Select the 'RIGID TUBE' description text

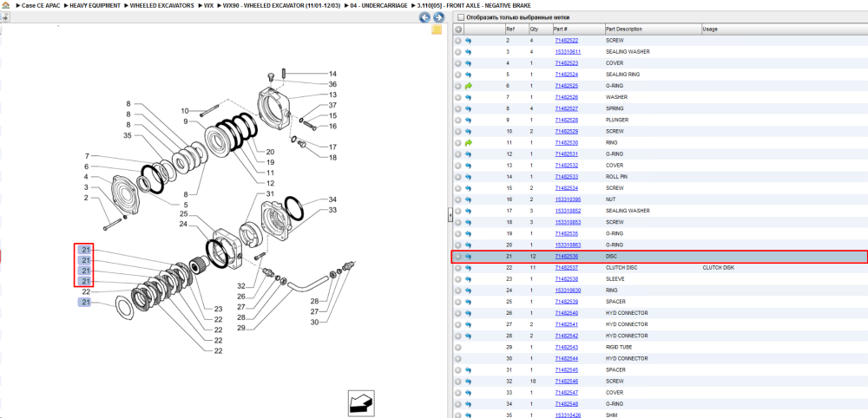(x=619, y=347)
